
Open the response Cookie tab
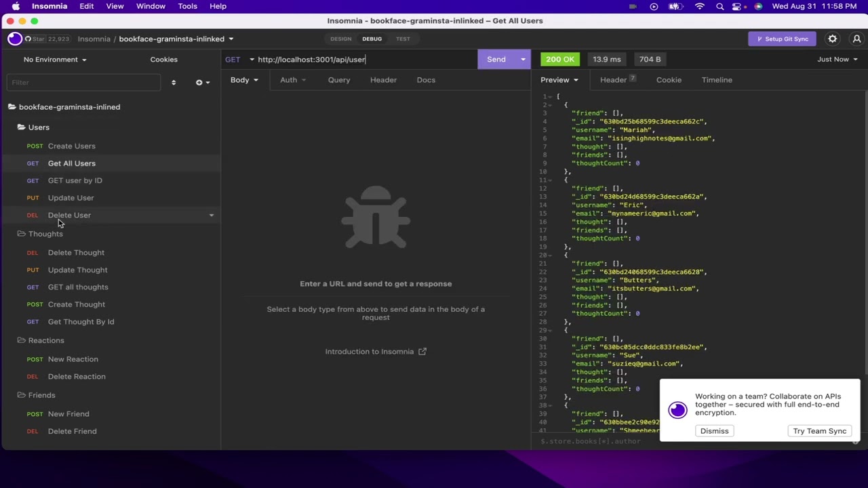coord(669,80)
